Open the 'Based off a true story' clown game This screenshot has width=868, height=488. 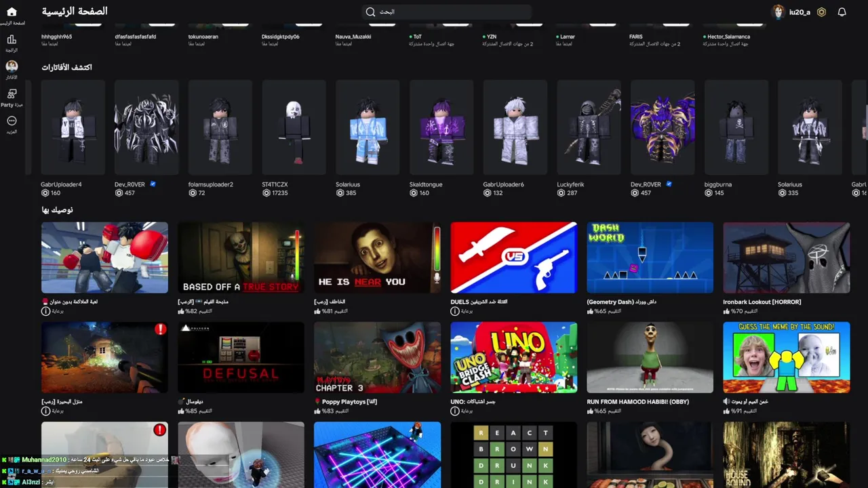tap(241, 258)
